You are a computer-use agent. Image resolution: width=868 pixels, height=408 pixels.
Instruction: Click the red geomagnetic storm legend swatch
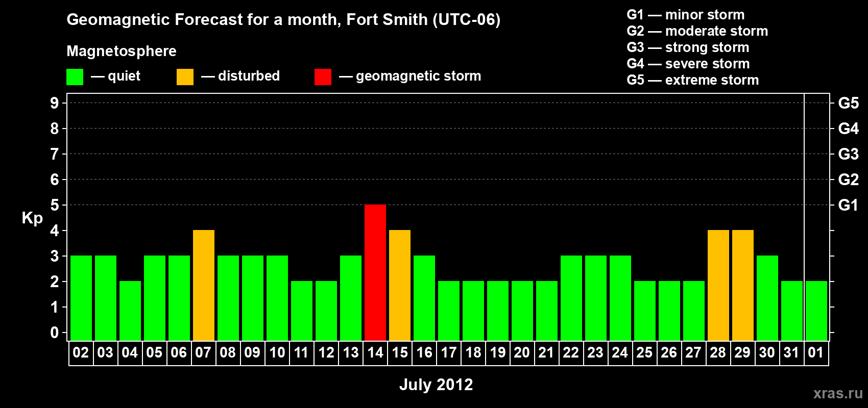click(x=323, y=77)
